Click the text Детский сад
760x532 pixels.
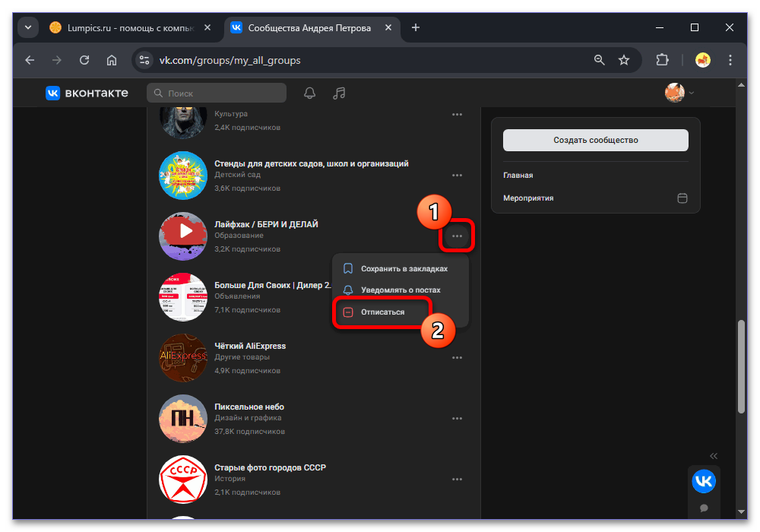tap(237, 175)
